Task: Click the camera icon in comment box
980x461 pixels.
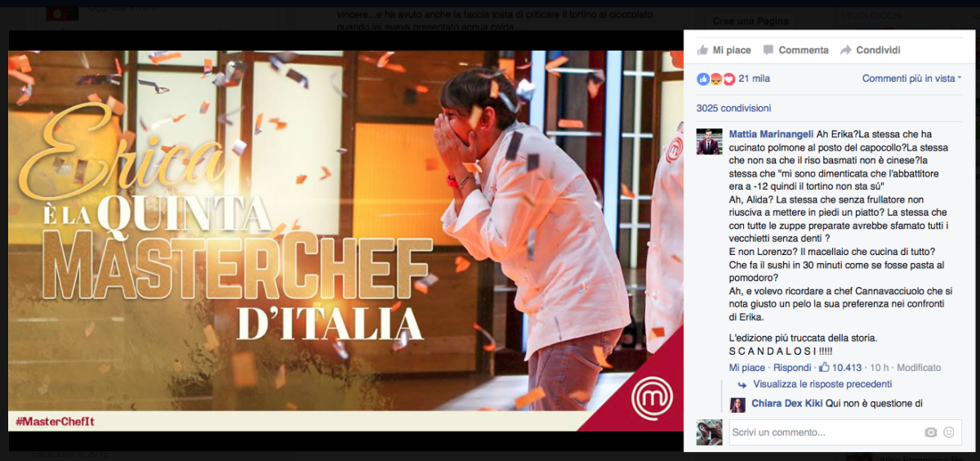Action: (930, 432)
